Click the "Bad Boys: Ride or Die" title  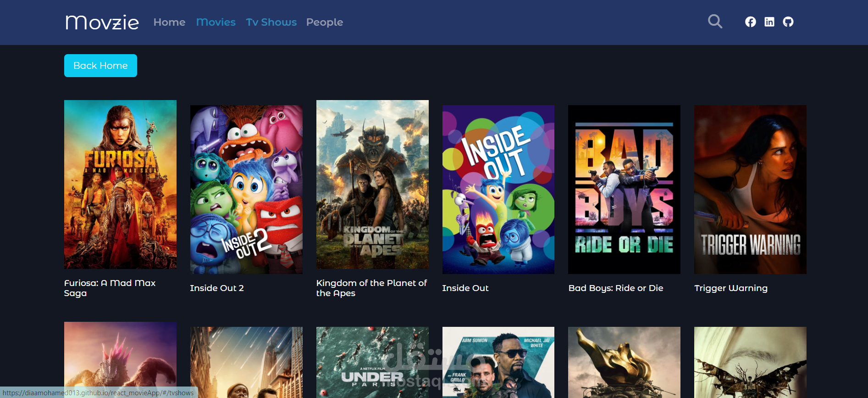pyautogui.click(x=616, y=288)
